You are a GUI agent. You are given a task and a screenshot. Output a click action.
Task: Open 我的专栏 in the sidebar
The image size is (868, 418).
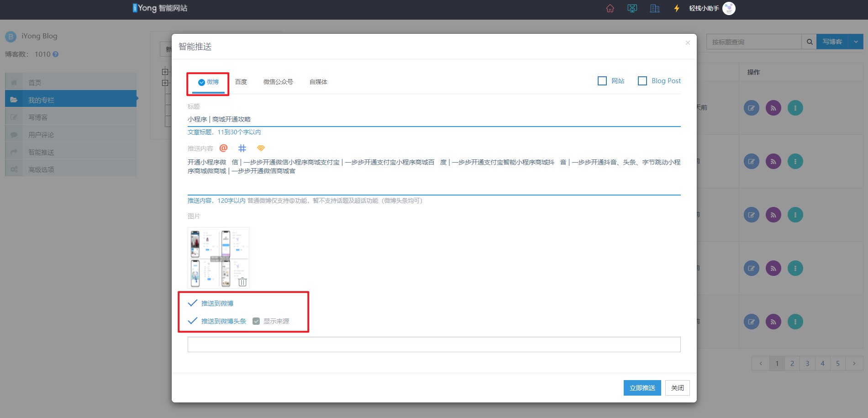point(71,100)
